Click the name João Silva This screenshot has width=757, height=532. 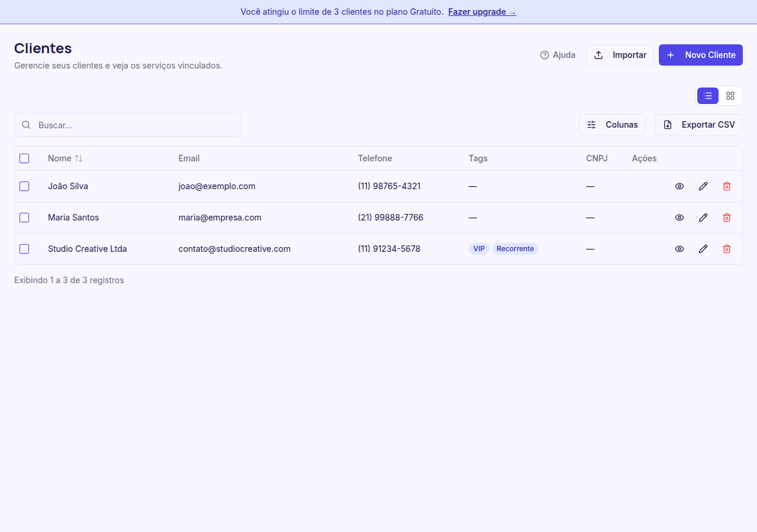point(68,186)
